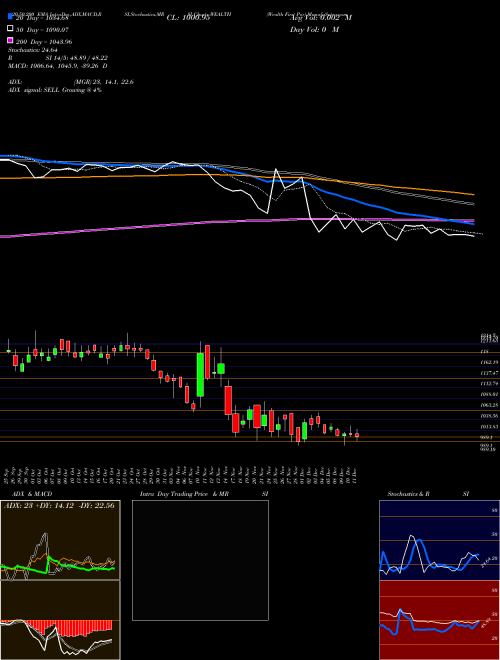Viewport: 500px width, 660px height.
Task: Select the 'Stochastics: 24.64' reading
Action: pos(33,50)
